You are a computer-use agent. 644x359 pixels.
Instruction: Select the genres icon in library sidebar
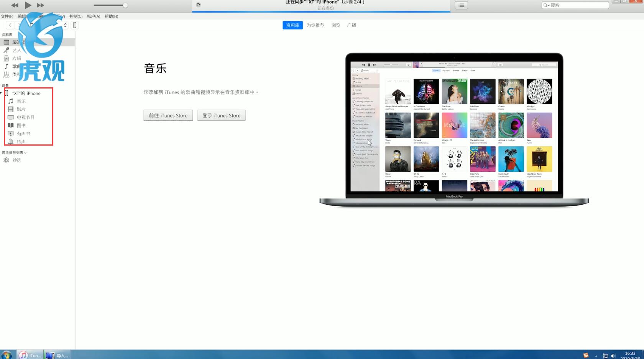[6, 74]
